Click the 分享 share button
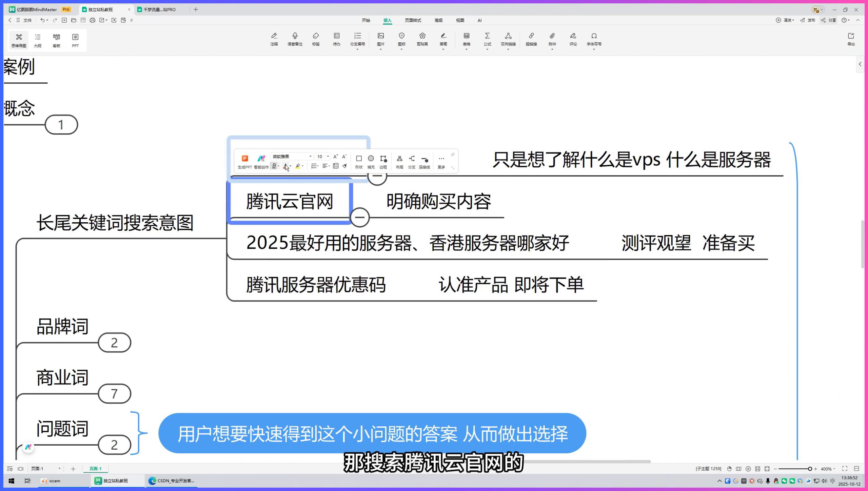Screen dimensions: 868x491 point(829,20)
